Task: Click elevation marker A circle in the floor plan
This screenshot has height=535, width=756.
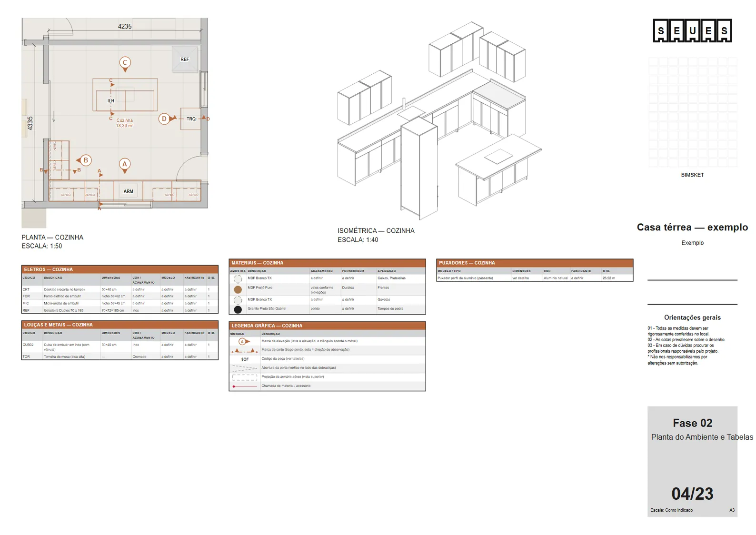Action: (x=125, y=164)
